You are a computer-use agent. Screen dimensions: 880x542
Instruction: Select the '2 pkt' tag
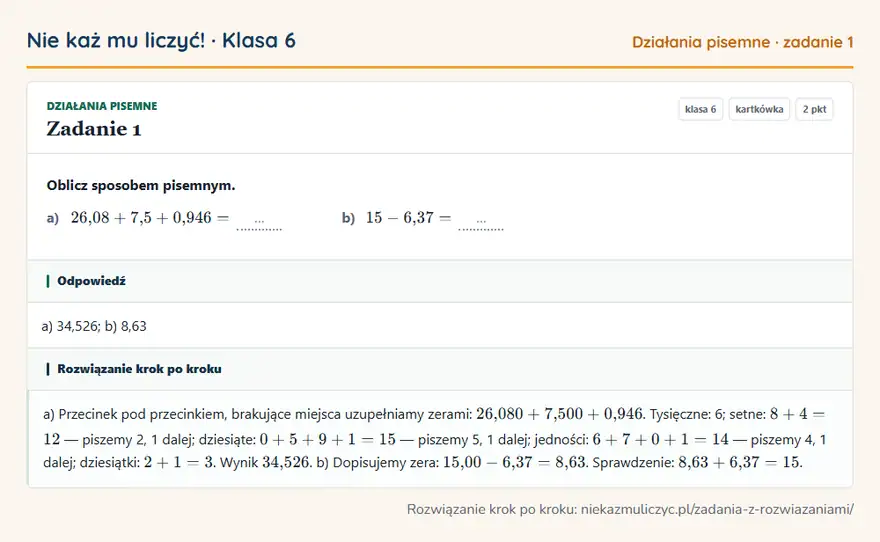pyautogui.click(x=814, y=109)
